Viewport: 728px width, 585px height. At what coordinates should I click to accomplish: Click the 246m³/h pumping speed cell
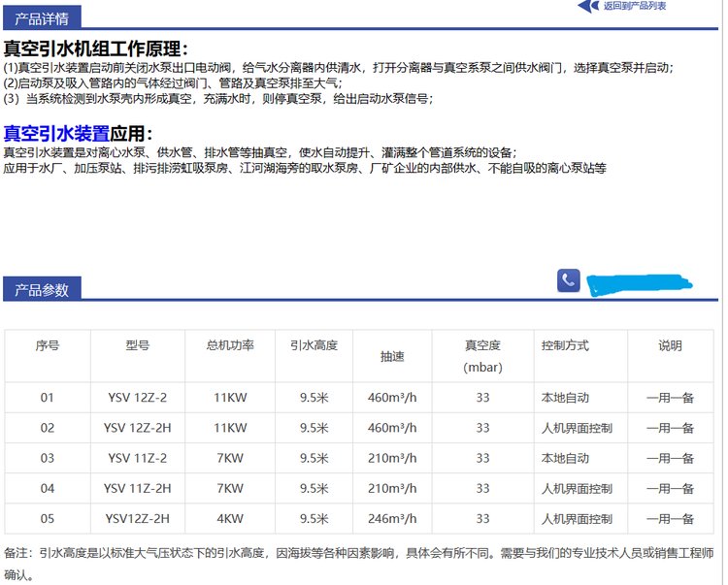392,518
